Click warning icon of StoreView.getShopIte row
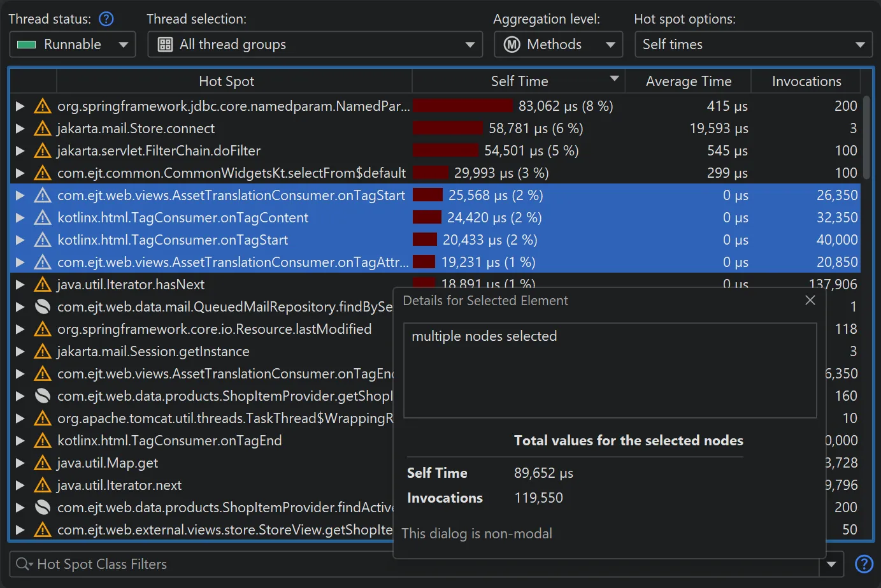Viewport: 881px width, 588px height. coord(43,529)
